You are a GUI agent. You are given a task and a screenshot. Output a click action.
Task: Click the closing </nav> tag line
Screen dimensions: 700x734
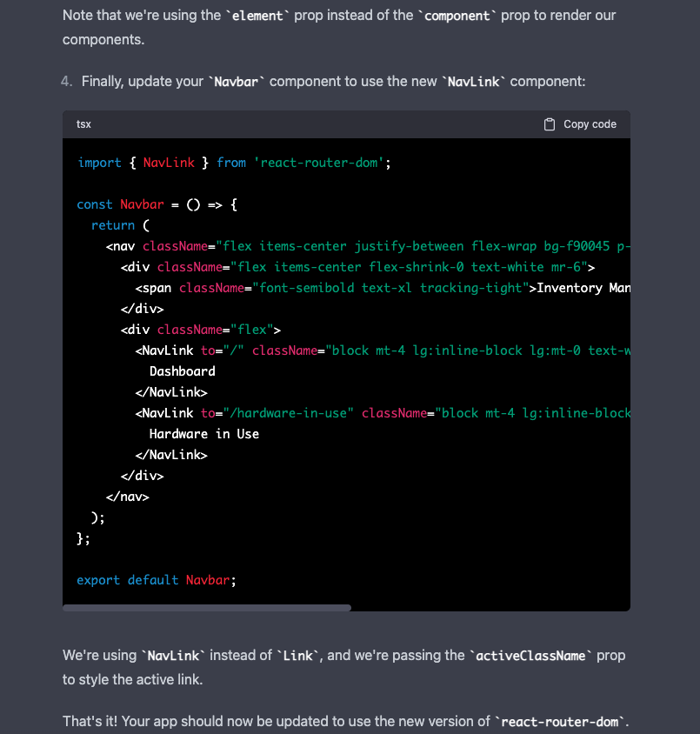[127, 497]
